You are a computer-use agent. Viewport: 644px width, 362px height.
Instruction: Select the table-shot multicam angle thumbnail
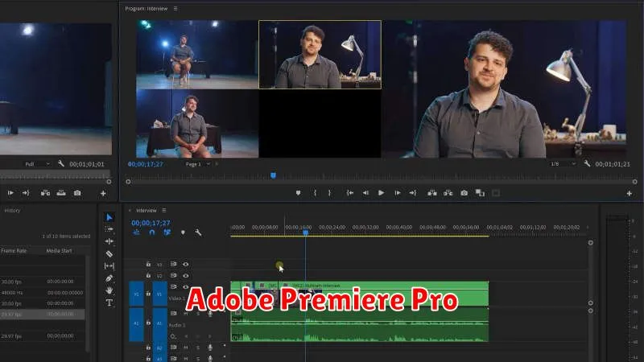click(197, 124)
